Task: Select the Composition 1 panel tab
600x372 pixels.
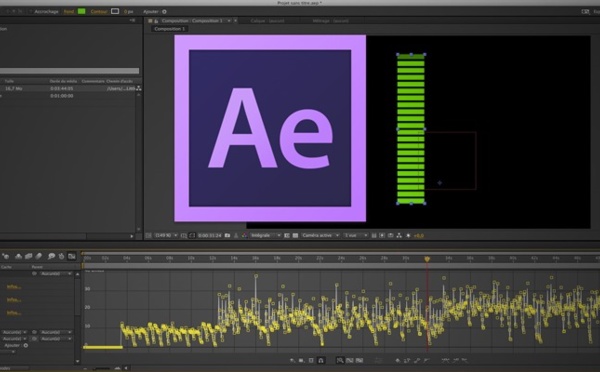Action: point(192,21)
